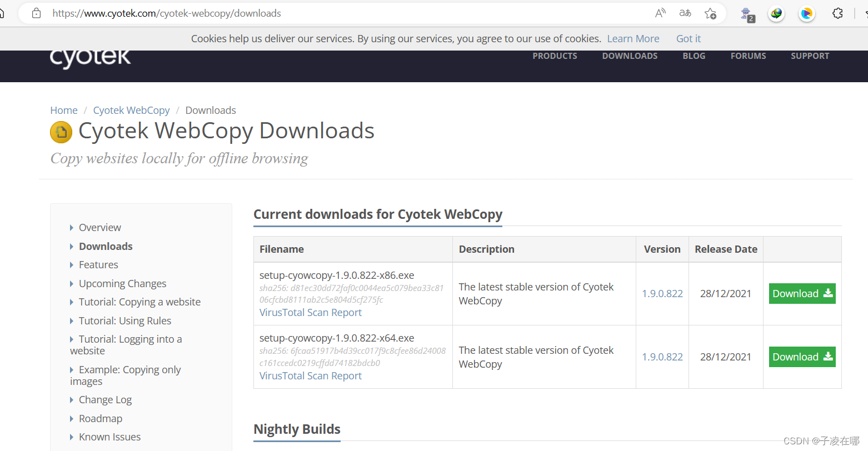Open the SUPPORT menu

coord(810,56)
